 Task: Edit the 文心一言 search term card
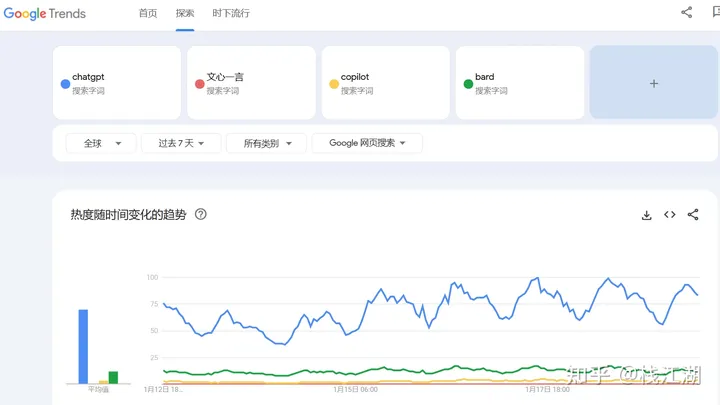pyautogui.click(x=252, y=83)
